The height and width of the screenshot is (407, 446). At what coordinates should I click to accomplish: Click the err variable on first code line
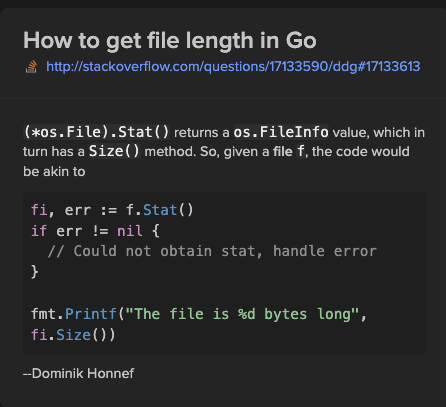(77, 210)
